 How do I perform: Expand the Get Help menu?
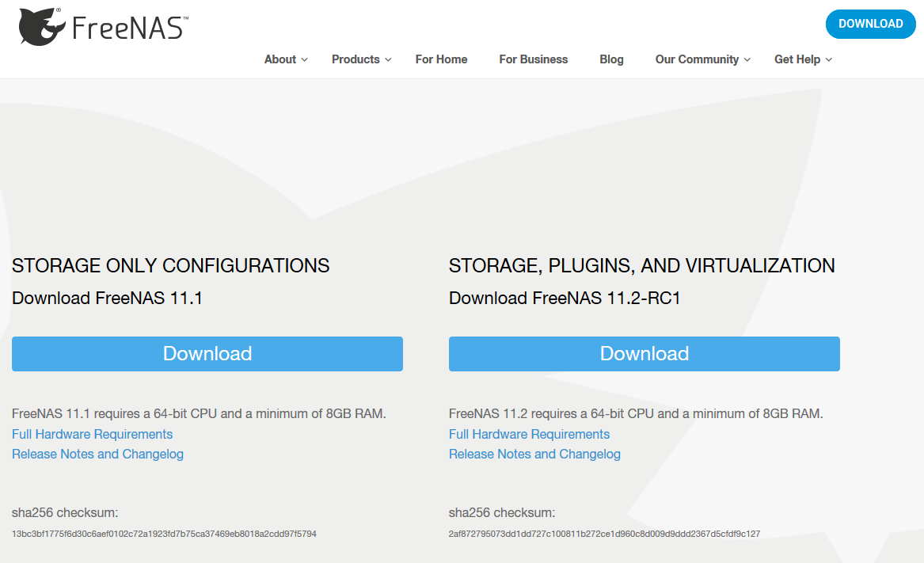[803, 59]
